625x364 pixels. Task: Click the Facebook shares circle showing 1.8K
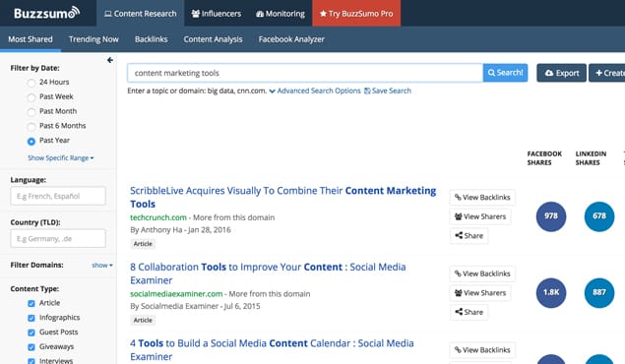pyautogui.click(x=551, y=293)
